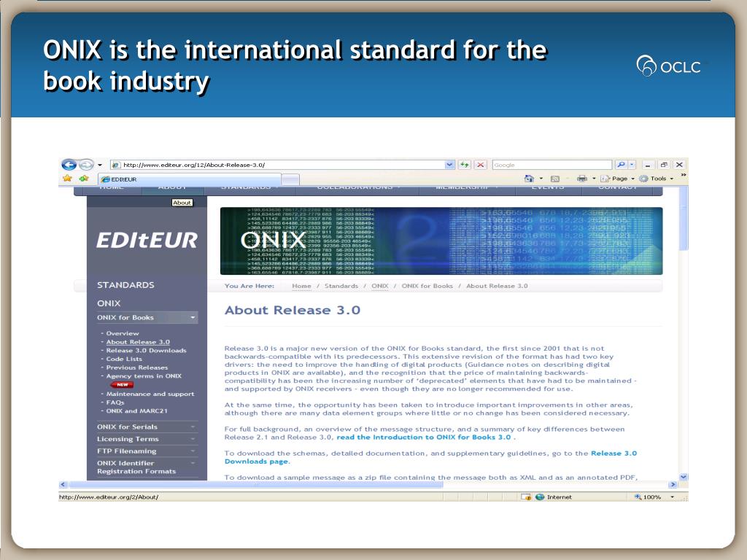Expand the toolbar overflow chevron
Viewport: 747px width, 560px height.
point(683,175)
